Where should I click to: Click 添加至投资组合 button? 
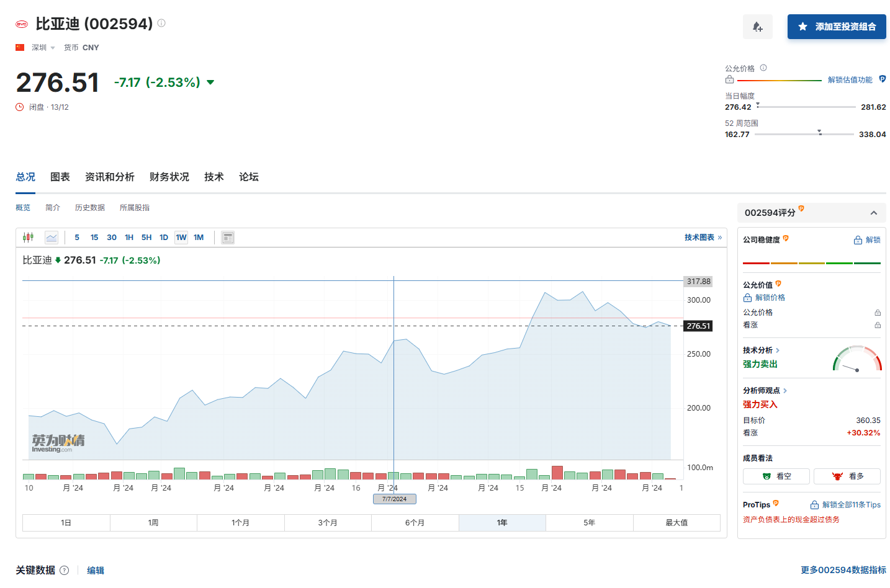837,27
